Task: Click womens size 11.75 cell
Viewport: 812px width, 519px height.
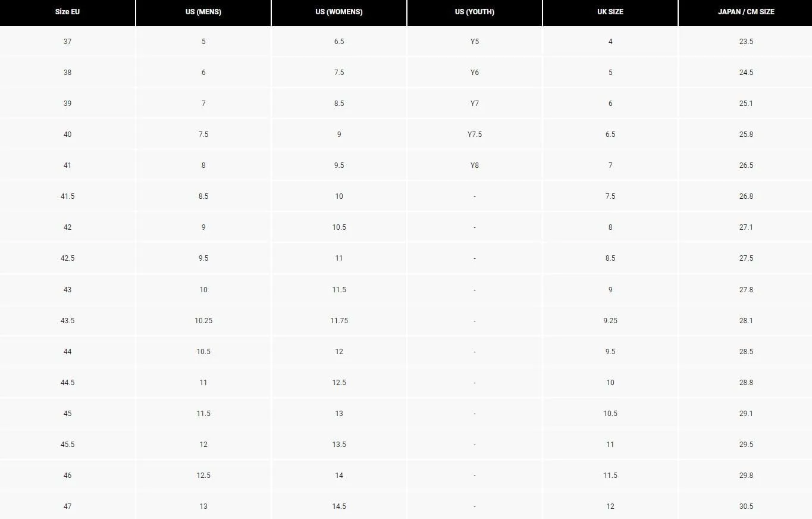Action: point(339,321)
